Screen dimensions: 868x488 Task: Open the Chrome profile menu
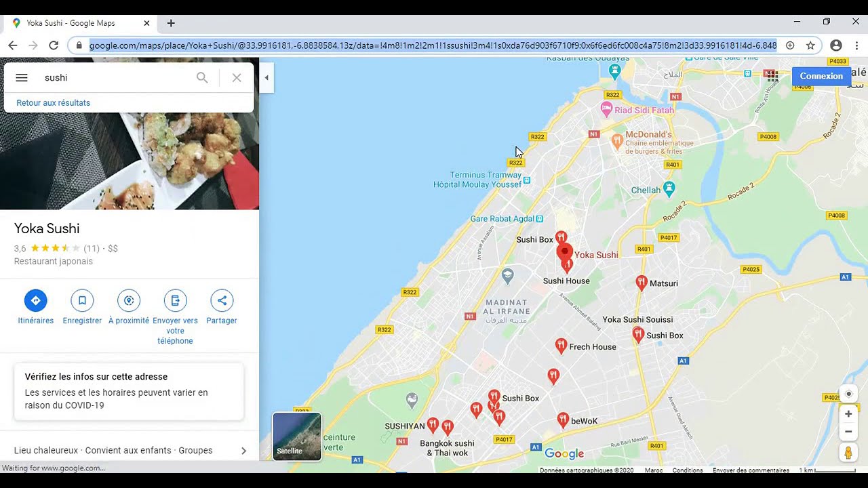tap(836, 45)
